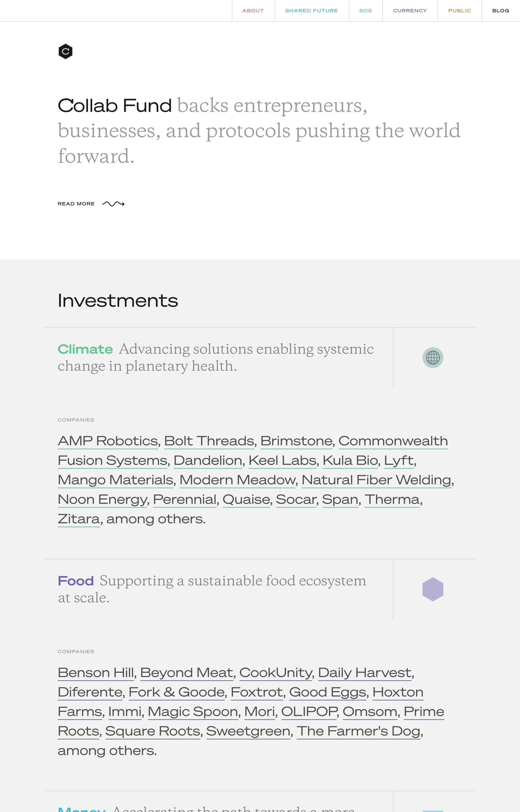Click the purple Food hexagon icon
Image resolution: width=520 pixels, height=812 pixels.
click(x=433, y=589)
